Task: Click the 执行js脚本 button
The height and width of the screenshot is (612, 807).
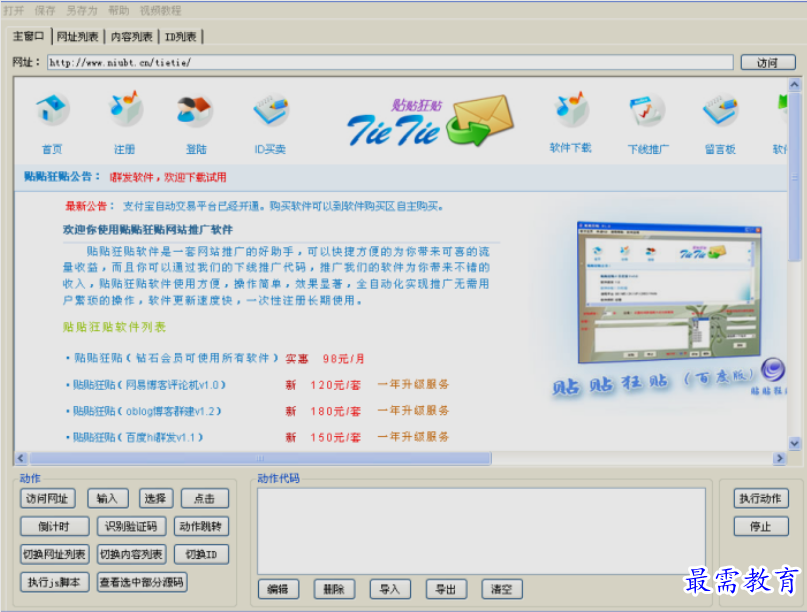Action: (54, 582)
